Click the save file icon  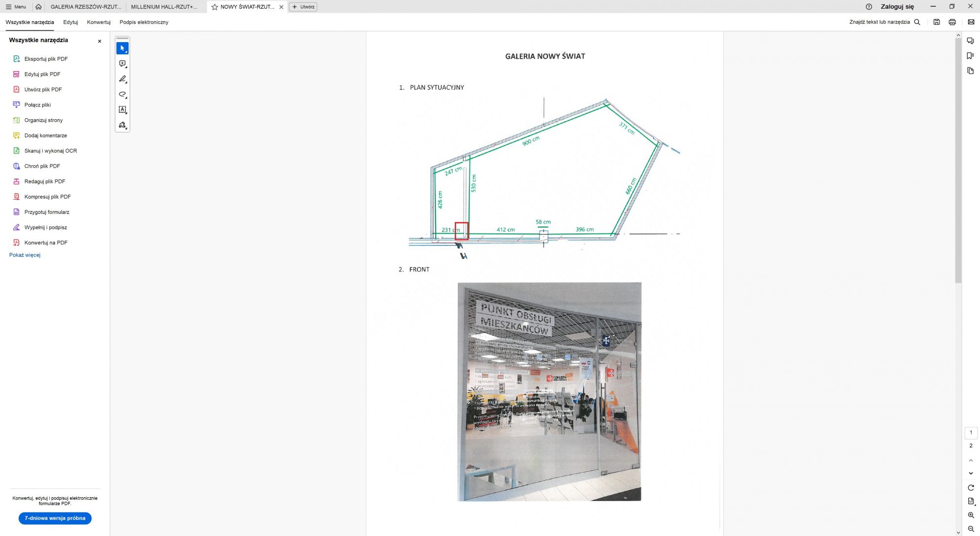(936, 22)
